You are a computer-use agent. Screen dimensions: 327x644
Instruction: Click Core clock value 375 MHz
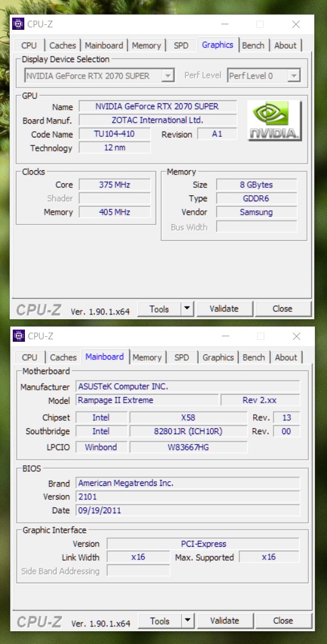tap(114, 184)
